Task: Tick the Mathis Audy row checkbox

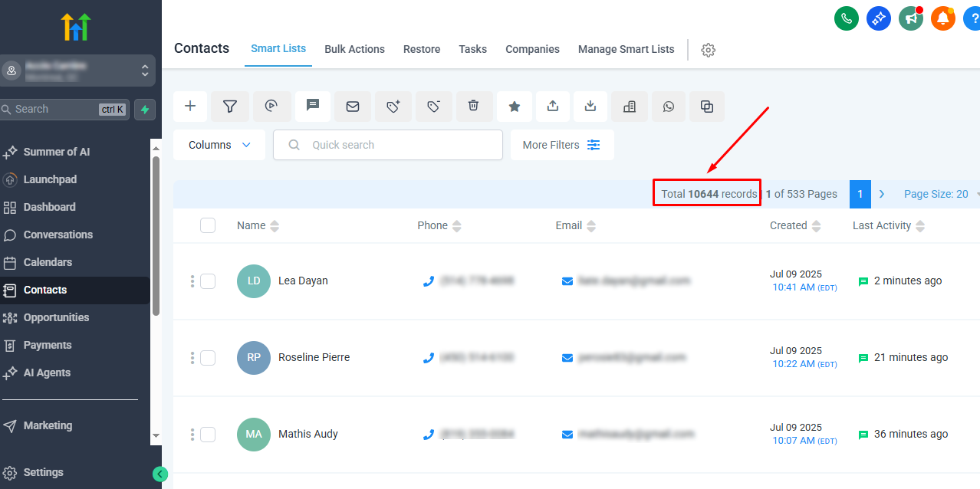Action: pos(208,435)
